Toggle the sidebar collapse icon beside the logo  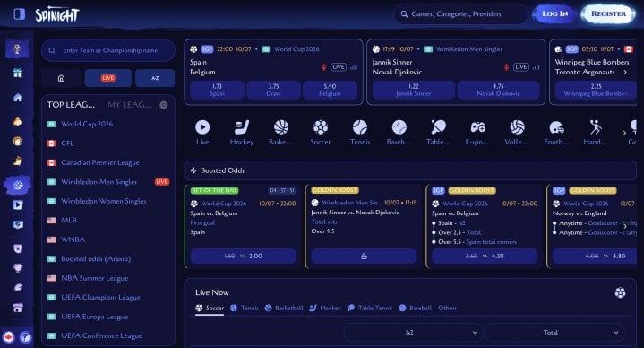[19, 14]
